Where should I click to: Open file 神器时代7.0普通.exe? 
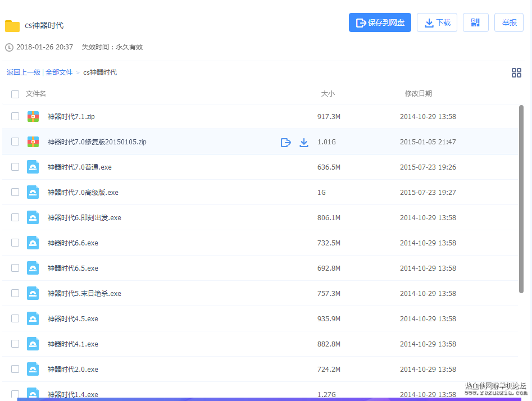coord(79,167)
